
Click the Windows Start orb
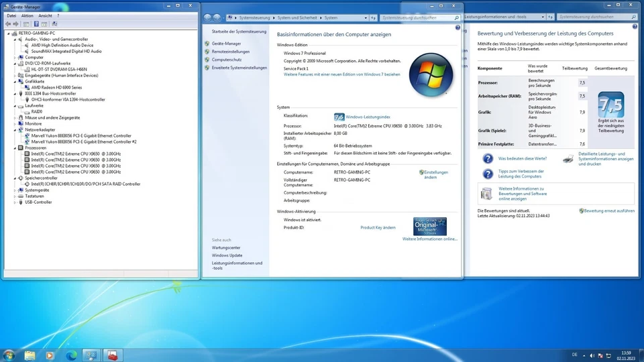pyautogui.click(x=9, y=355)
